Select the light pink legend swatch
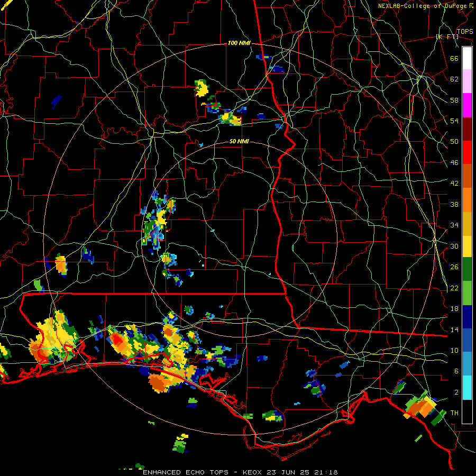Viewport: 476px width, 476px height. [467, 81]
